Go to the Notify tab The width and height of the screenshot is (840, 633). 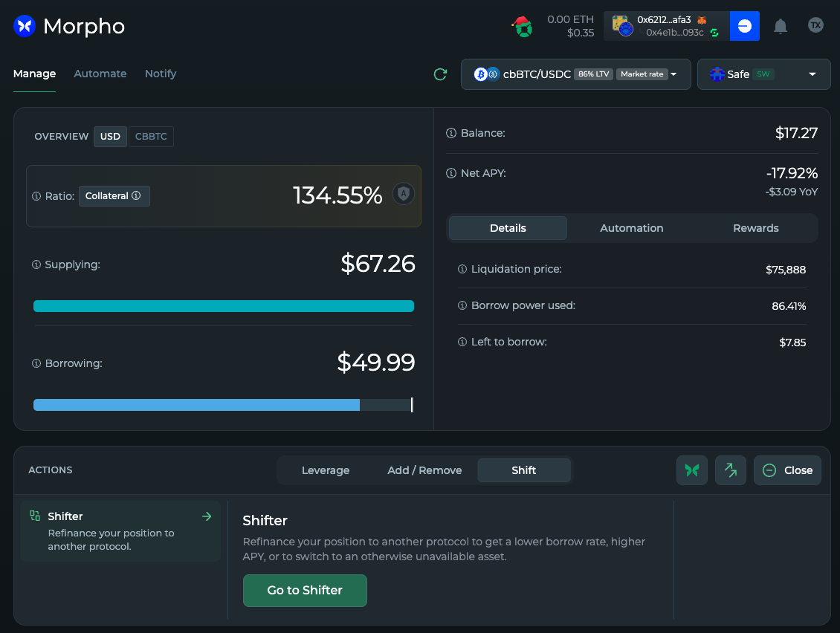point(161,74)
